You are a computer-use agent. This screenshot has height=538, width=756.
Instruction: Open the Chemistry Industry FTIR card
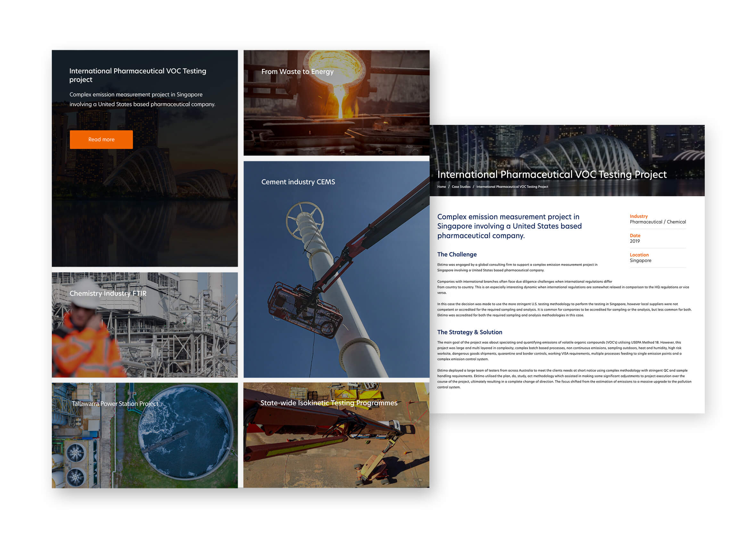pos(145,325)
